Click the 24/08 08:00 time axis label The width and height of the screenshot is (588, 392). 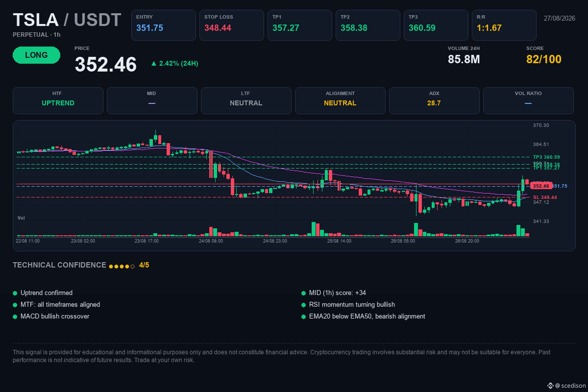(x=211, y=241)
